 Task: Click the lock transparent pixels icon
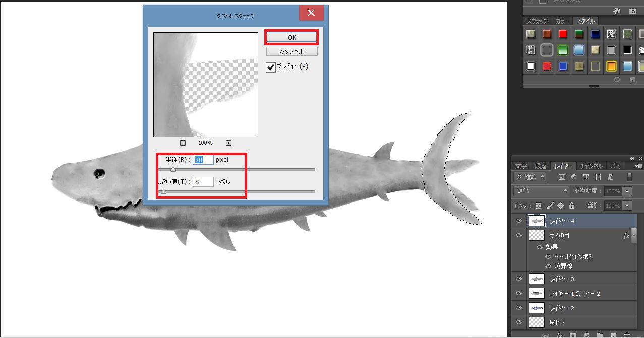[539, 206]
